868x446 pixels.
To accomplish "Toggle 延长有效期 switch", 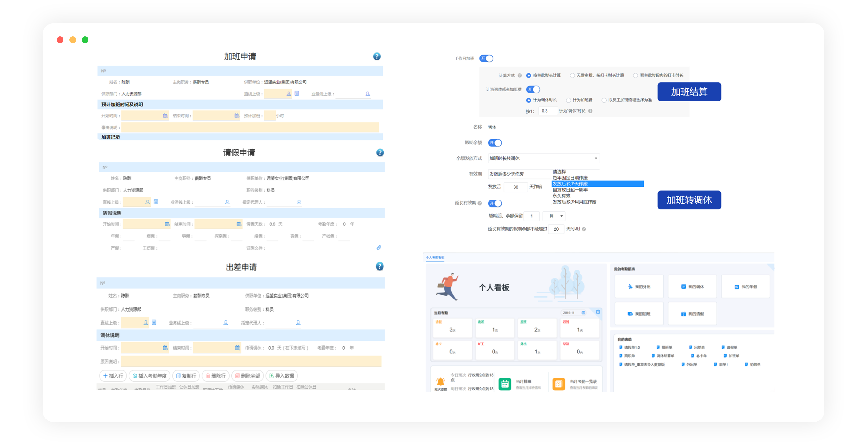I will click(495, 203).
